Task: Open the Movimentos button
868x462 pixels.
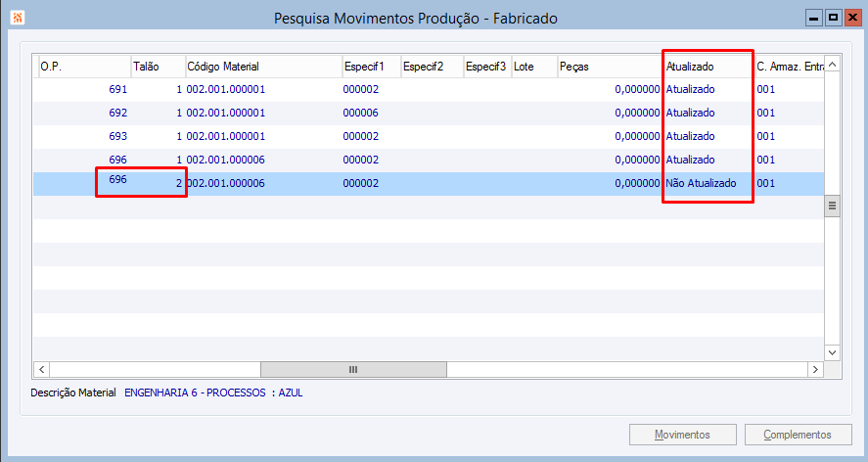Action: point(682,435)
